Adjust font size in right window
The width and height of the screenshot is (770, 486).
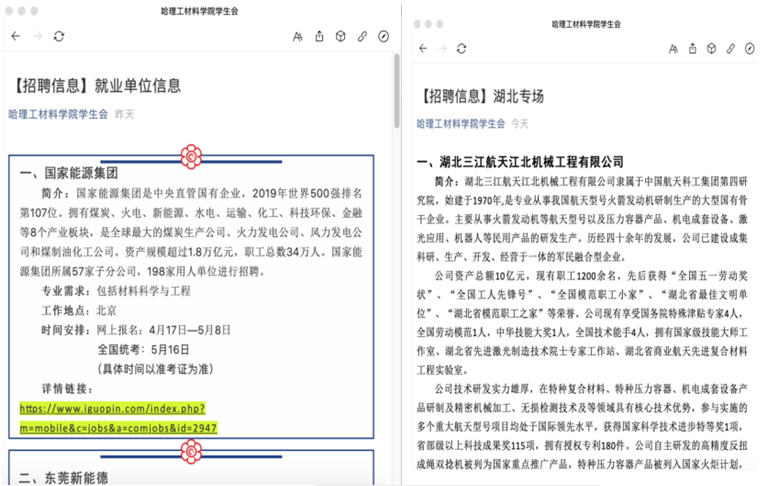point(672,47)
